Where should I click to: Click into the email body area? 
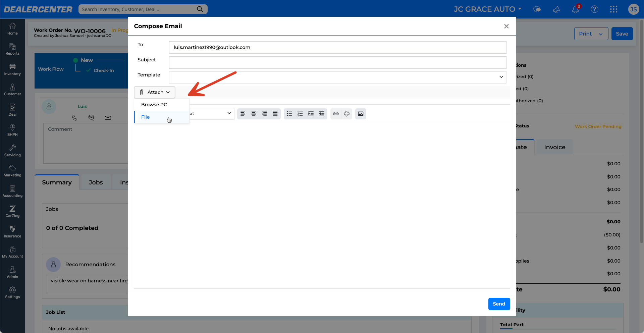coord(322,206)
